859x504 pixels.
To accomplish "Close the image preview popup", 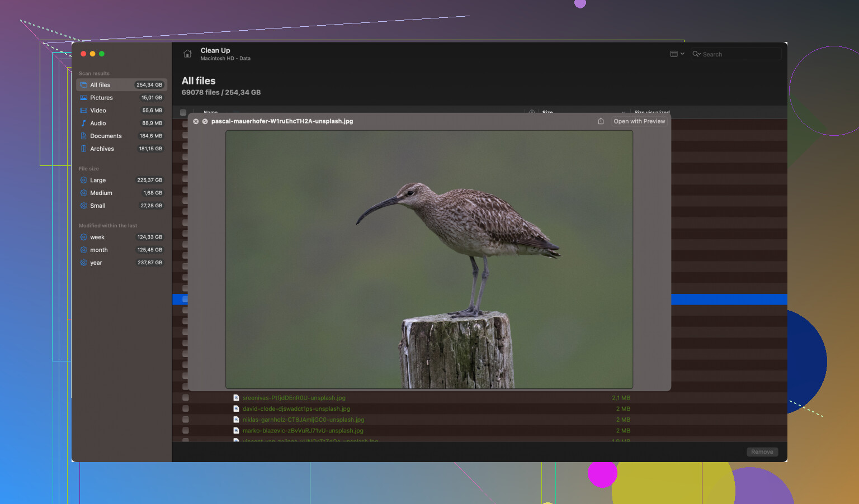I will [196, 121].
